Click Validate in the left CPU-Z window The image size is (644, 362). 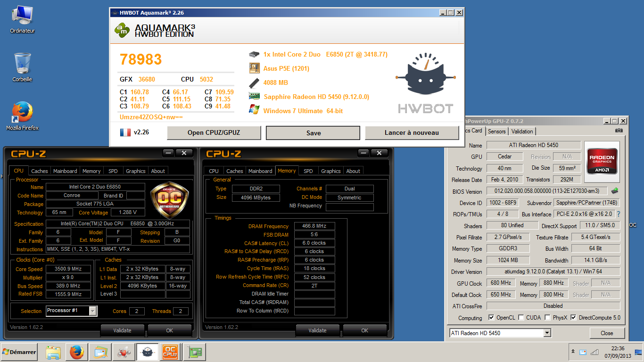click(122, 330)
